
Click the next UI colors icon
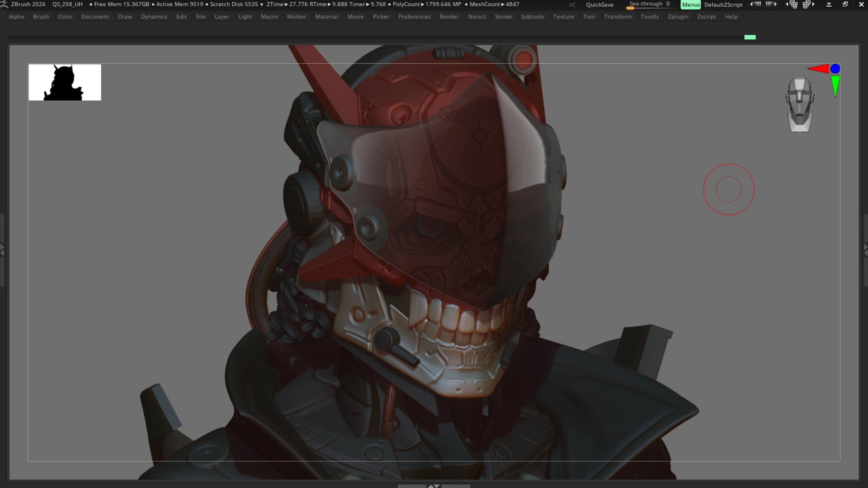coord(771,4)
